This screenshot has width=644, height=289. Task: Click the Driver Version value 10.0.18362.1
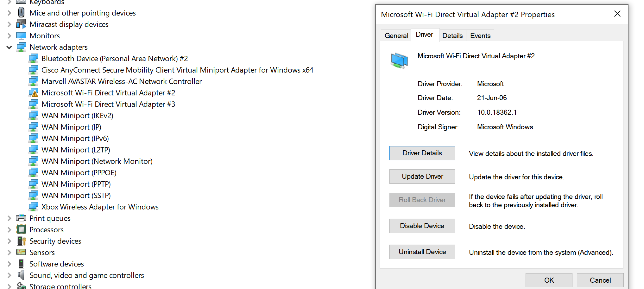[497, 112]
